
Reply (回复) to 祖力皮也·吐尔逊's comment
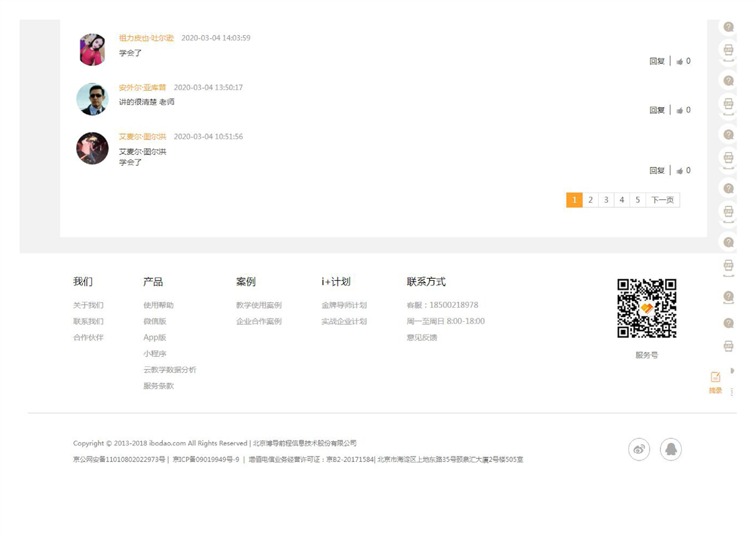(657, 61)
